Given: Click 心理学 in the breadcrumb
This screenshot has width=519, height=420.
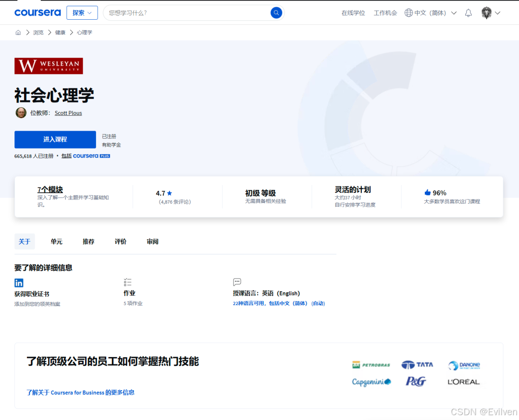Looking at the screenshot, I should 85,32.
